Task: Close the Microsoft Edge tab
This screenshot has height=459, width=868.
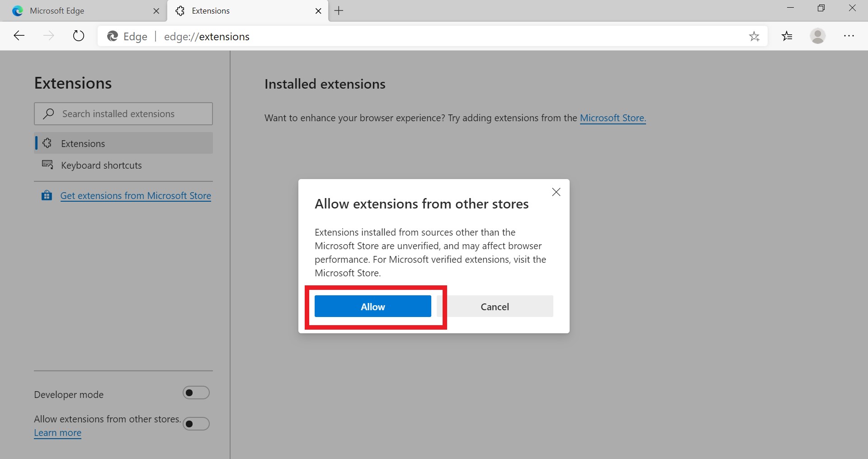Action: pos(156,11)
